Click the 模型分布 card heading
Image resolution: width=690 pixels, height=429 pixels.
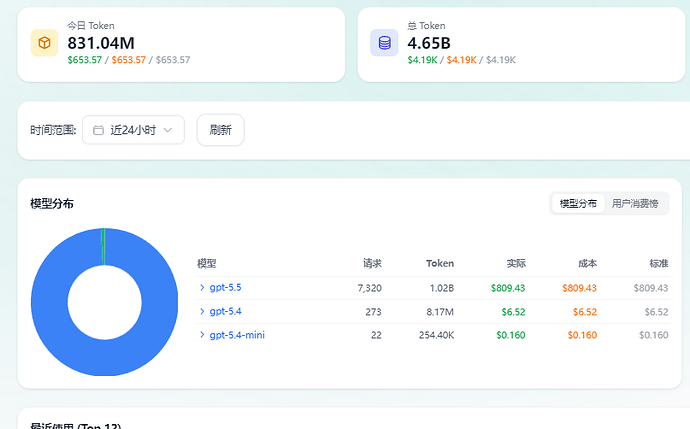coord(52,204)
